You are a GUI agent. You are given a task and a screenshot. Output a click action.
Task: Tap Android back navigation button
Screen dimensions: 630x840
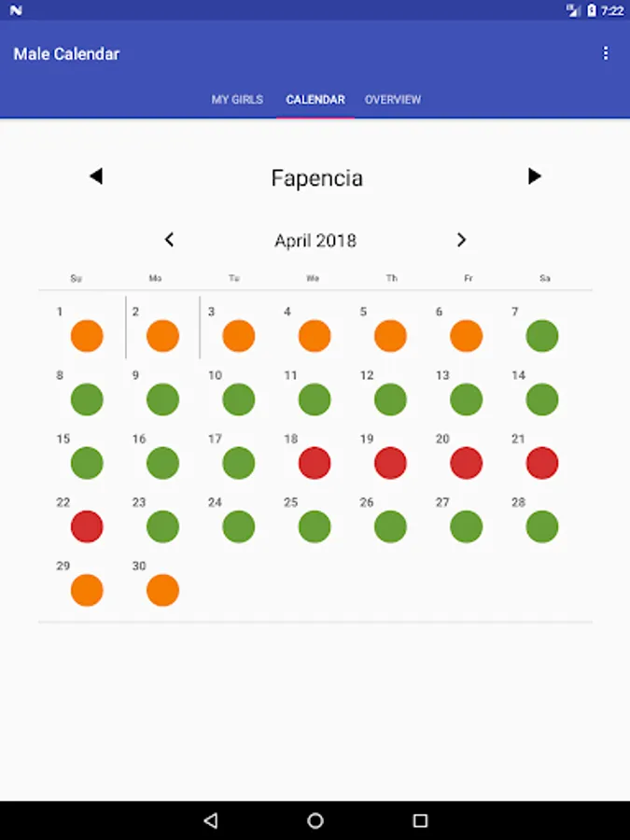[x=211, y=820]
